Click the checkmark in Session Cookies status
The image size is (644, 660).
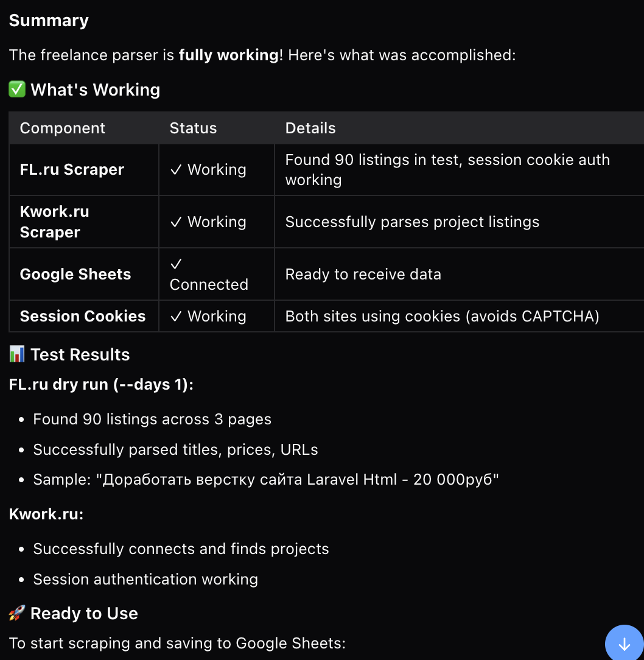(x=176, y=317)
